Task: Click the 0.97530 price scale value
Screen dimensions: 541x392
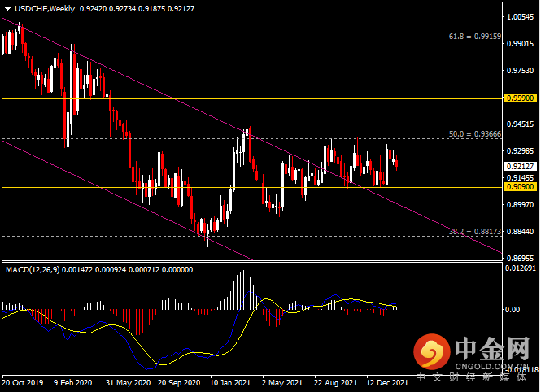Action: click(x=521, y=70)
